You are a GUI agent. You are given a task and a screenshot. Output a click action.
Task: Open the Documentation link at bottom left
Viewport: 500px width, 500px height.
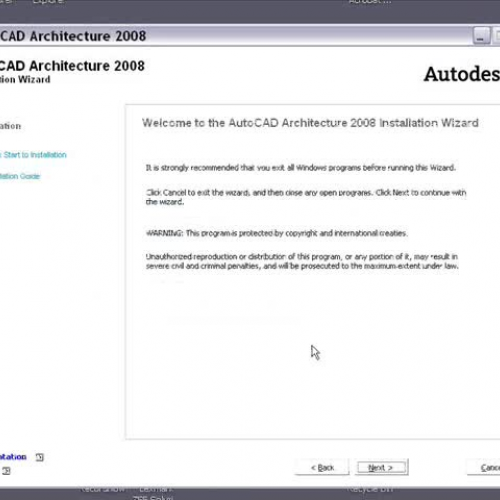[x=13, y=457]
